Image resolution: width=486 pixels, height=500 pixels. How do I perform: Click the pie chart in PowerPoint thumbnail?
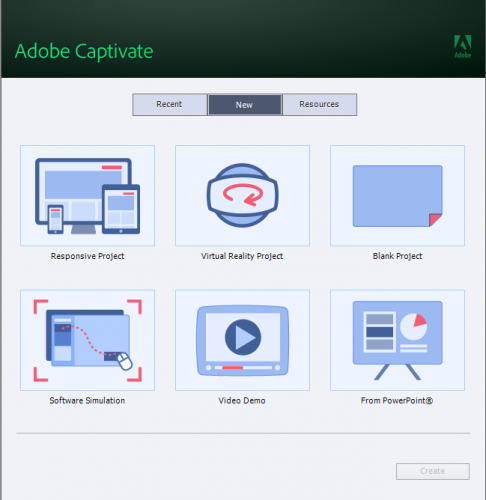point(413,326)
